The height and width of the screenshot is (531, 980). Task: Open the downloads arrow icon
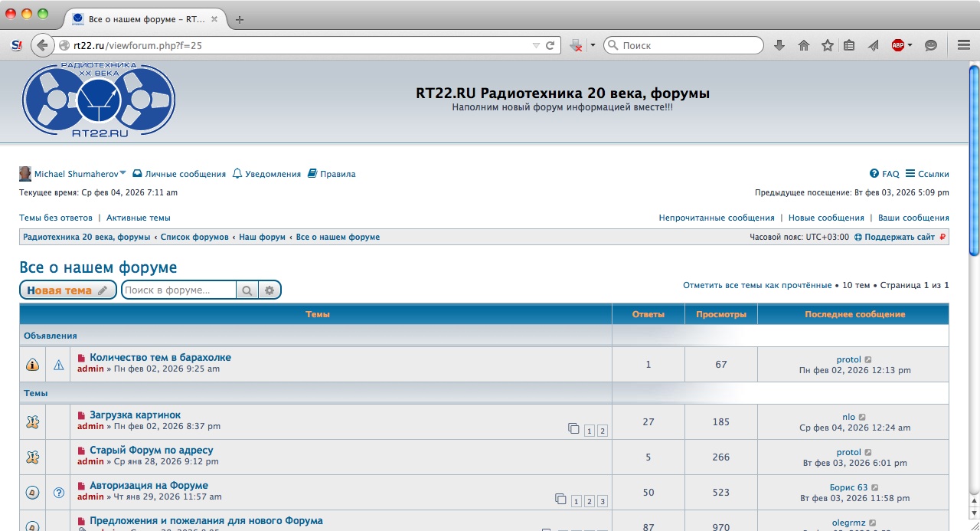tap(779, 45)
